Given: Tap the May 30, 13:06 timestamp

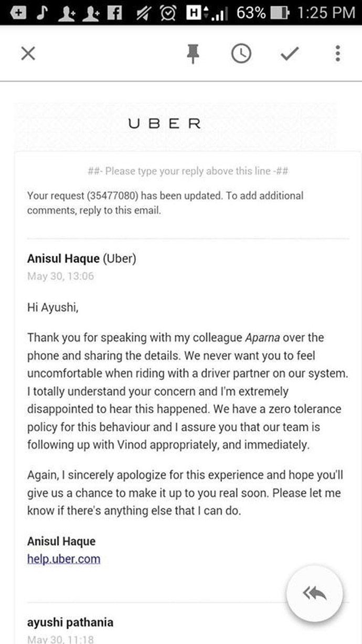Looking at the screenshot, I should pos(60,276).
